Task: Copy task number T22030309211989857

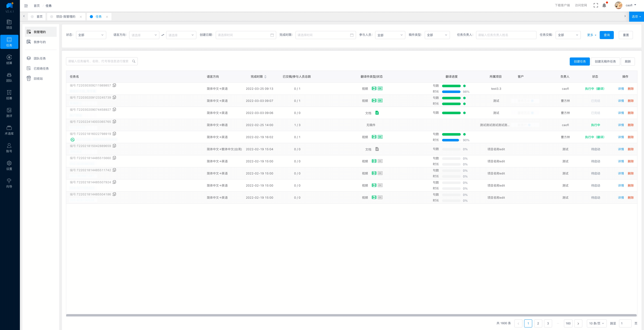Action: [114, 85]
